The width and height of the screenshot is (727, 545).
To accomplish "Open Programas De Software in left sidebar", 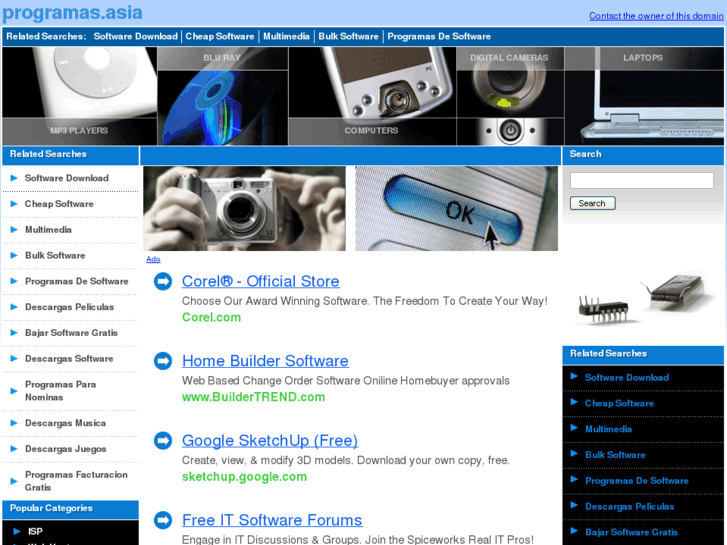I will point(77,282).
